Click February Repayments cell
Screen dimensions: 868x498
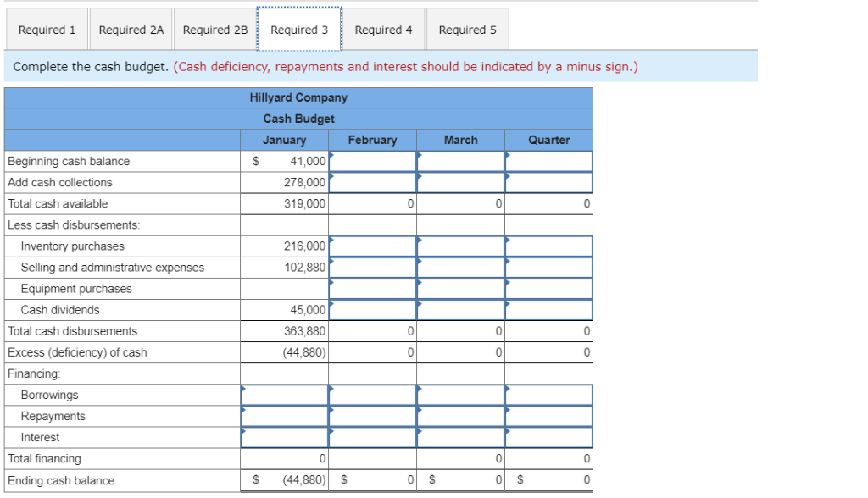click(x=373, y=416)
